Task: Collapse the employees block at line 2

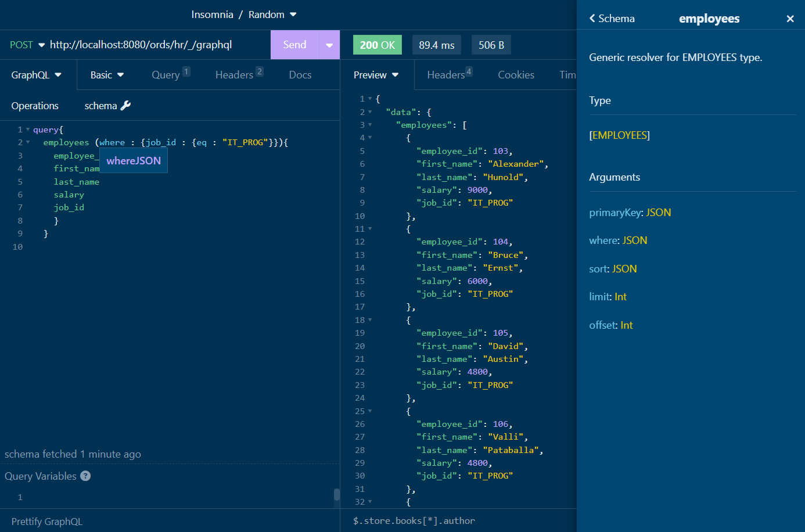Action: (x=28, y=142)
